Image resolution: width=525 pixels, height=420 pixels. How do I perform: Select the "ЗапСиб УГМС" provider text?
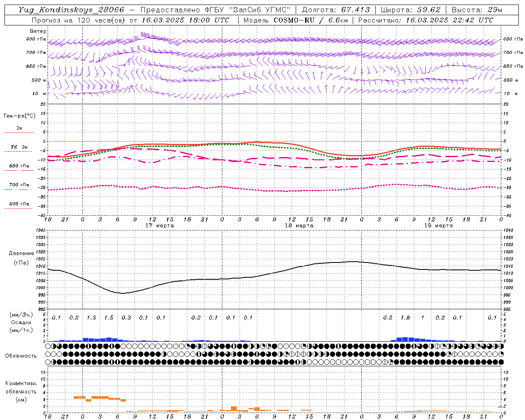tap(260, 10)
